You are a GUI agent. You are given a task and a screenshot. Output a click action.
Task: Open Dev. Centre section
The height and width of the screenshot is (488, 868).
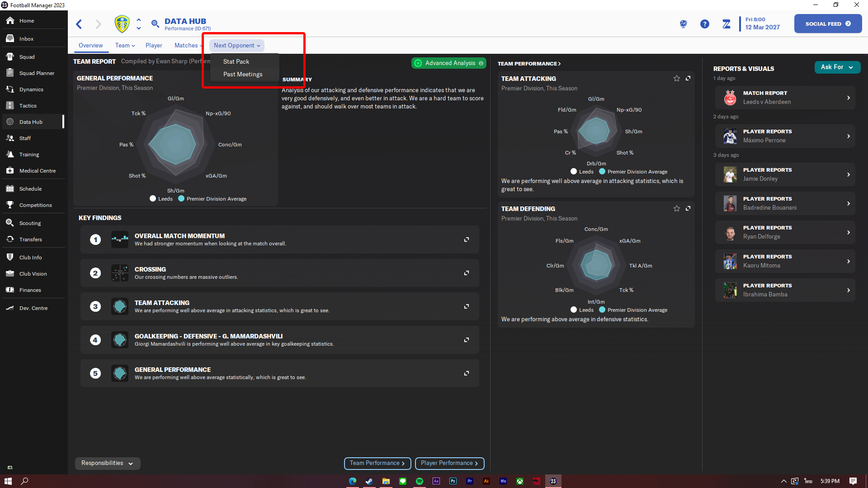point(33,308)
